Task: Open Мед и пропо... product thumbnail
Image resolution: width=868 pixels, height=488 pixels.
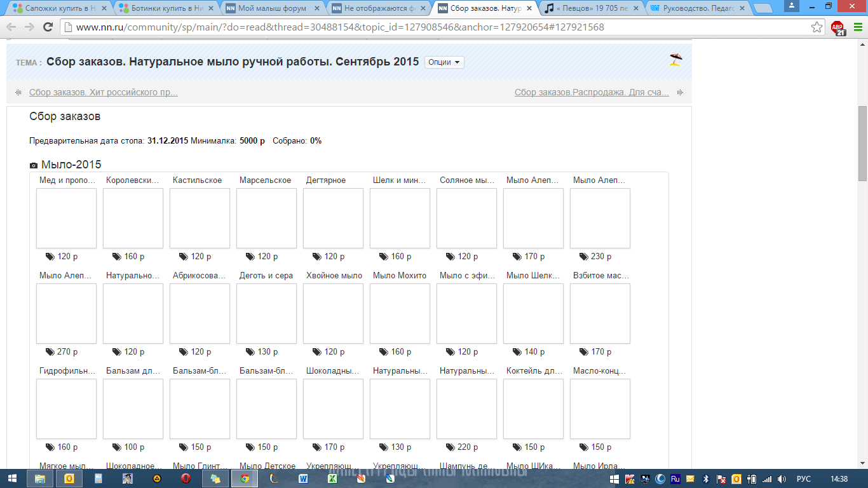Action: click(66, 219)
